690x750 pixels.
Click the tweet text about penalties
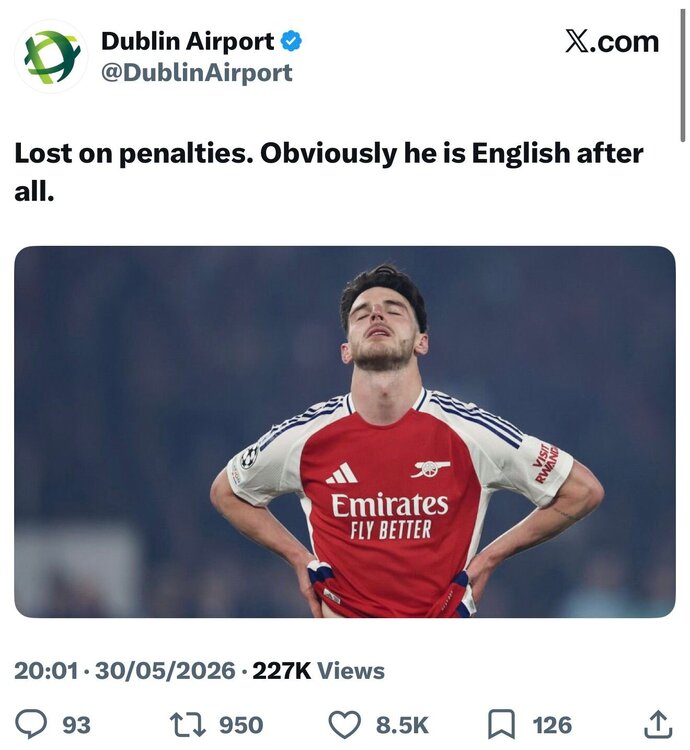coord(329,172)
